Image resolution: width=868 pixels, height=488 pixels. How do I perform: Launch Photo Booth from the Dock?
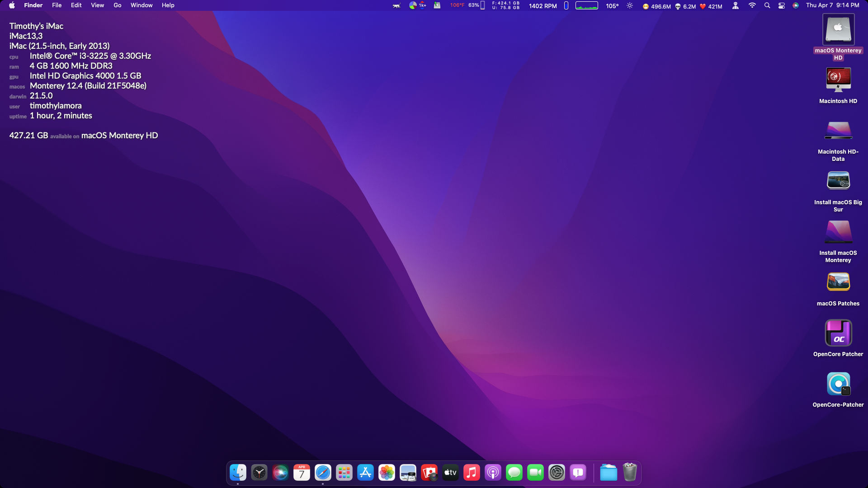(x=429, y=473)
